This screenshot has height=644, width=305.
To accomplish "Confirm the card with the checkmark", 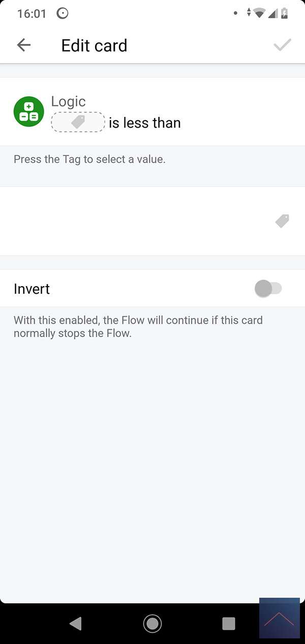I will [x=282, y=45].
